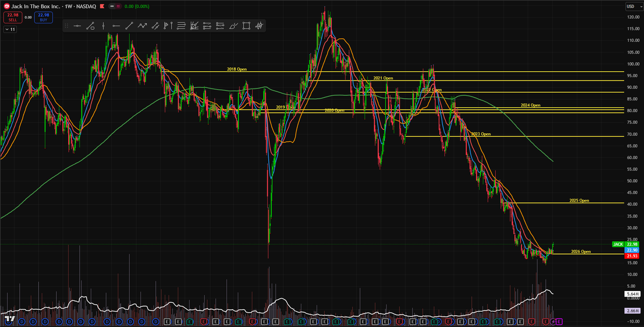
Task: Click the 2019 Open line label
Action: pos(286,107)
